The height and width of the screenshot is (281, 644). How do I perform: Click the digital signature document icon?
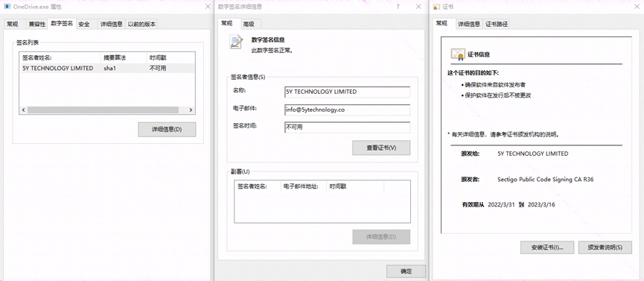click(236, 42)
